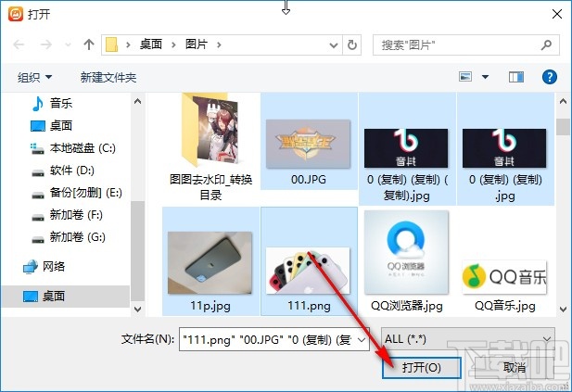Click the app icon in title bar

[x=16, y=14]
